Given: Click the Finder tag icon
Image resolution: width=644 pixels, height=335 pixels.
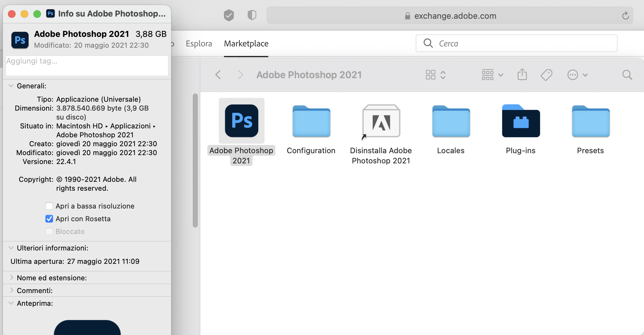Looking at the screenshot, I should pos(547,75).
